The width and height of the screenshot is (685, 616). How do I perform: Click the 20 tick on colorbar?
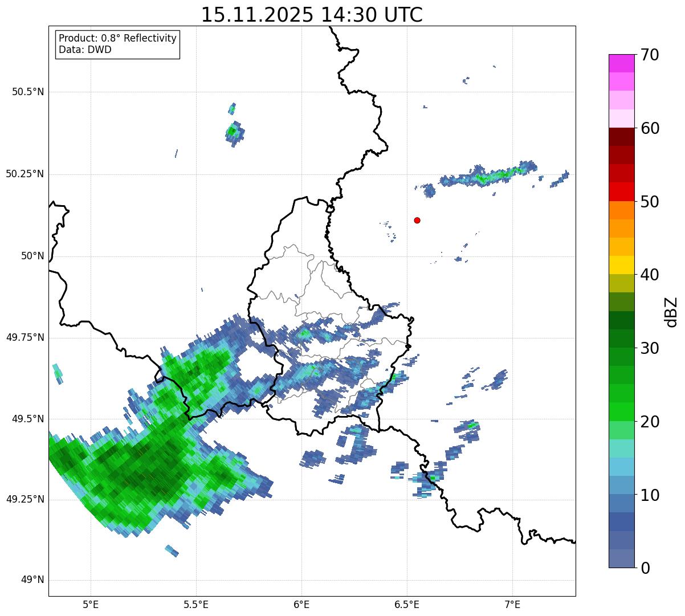(650, 422)
